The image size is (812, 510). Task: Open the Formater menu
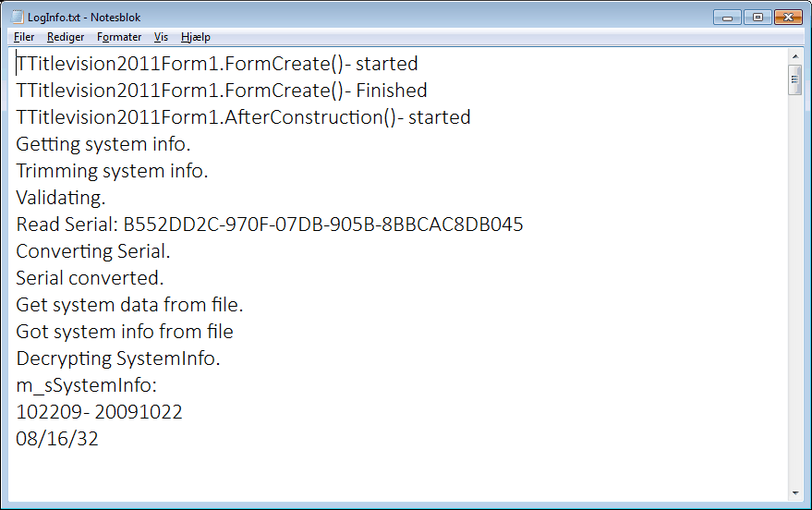tap(119, 37)
